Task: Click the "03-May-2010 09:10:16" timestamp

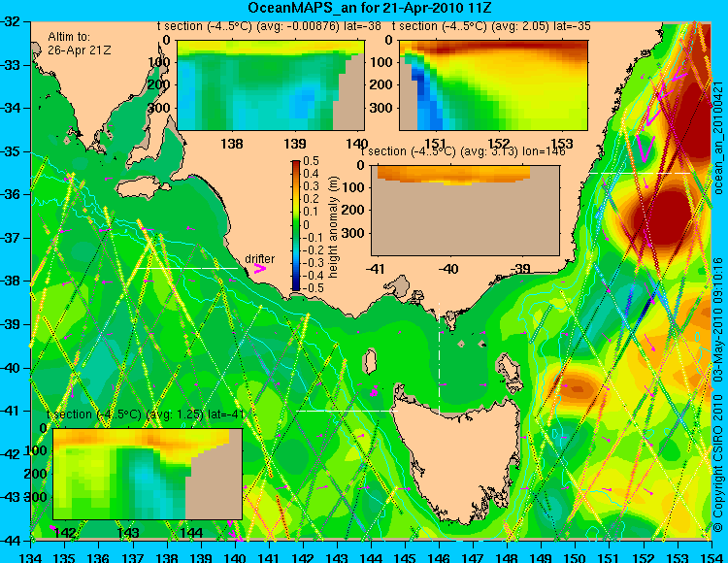Action: coord(717,318)
